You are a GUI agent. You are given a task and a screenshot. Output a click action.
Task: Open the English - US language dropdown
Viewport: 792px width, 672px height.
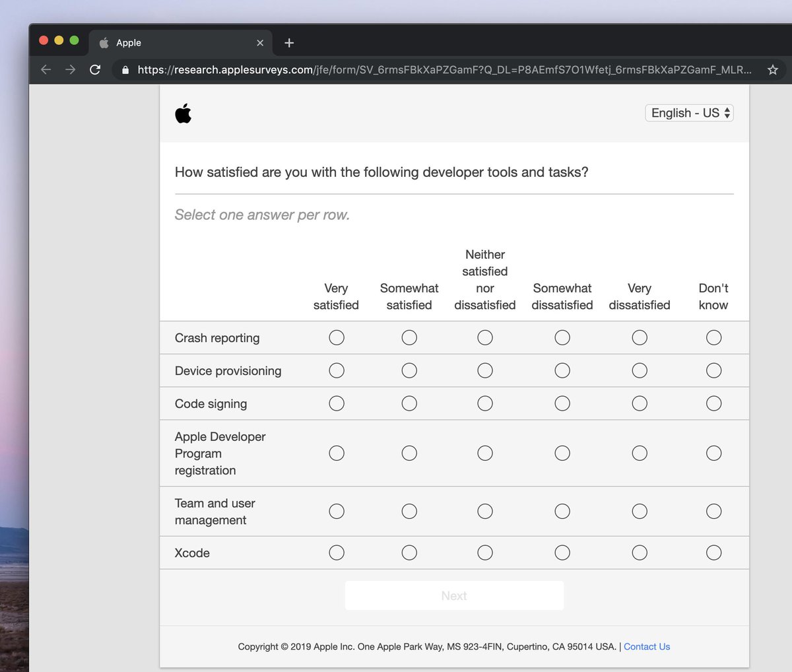point(689,113)
